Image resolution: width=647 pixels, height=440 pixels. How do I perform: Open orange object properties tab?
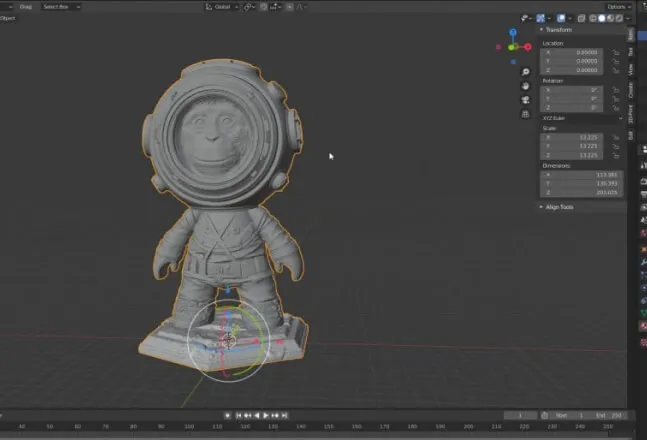point(643,249)
